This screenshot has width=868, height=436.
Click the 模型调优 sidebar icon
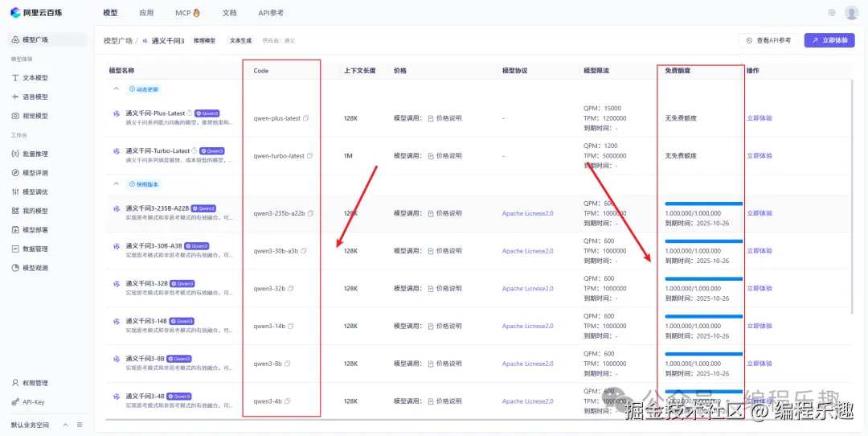click(x=15, y=191)
